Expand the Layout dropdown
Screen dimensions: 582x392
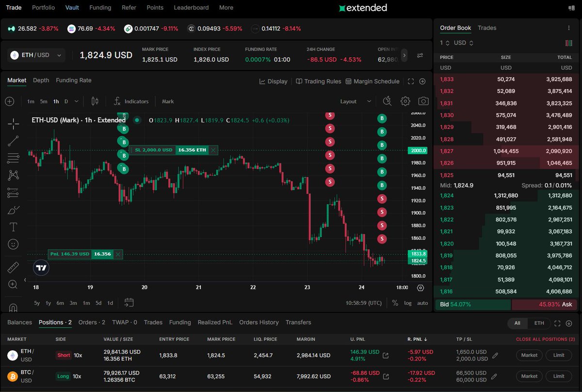click(355, 101)
